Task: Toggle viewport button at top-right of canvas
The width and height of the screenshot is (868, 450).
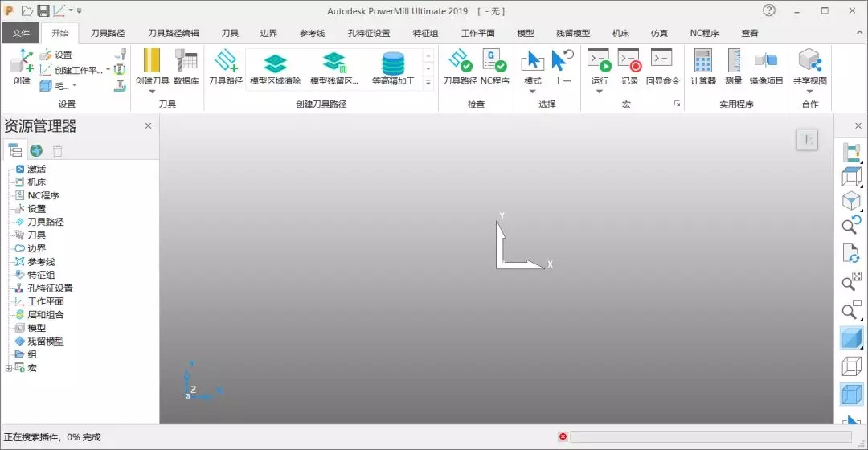Action: pos(807,140)
